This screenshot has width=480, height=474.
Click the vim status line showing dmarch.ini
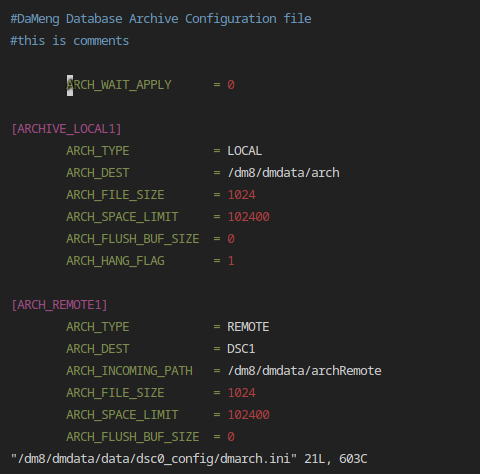click(x=189, y=459)
